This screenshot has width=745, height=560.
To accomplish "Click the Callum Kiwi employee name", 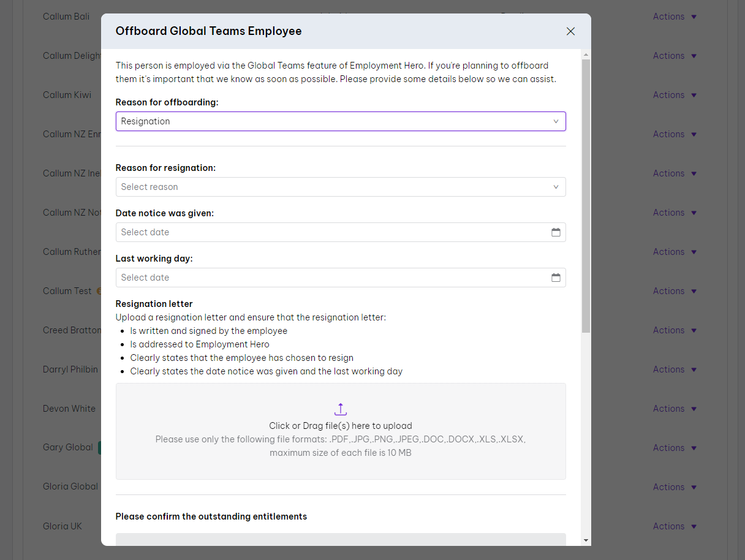I will [x=67, y=95].
